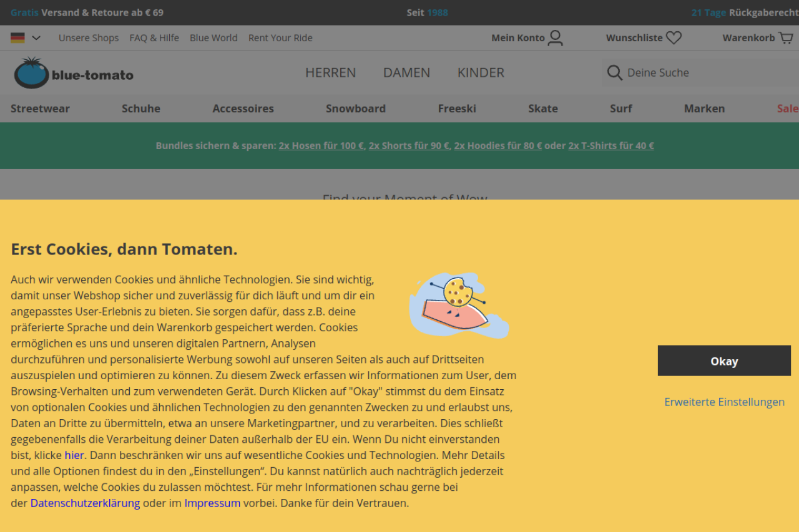Open the Mein Konto user icon

(x=556, y=38)
